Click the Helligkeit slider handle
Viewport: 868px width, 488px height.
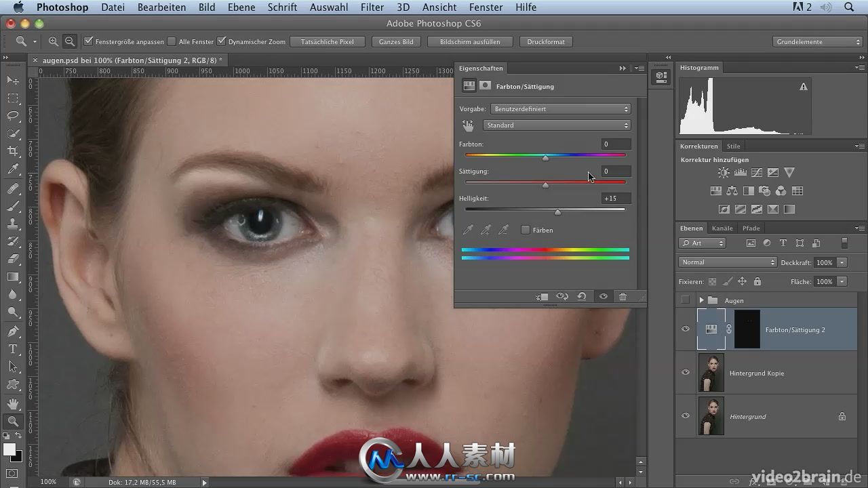pyautogui.click(x=557, y=212)
